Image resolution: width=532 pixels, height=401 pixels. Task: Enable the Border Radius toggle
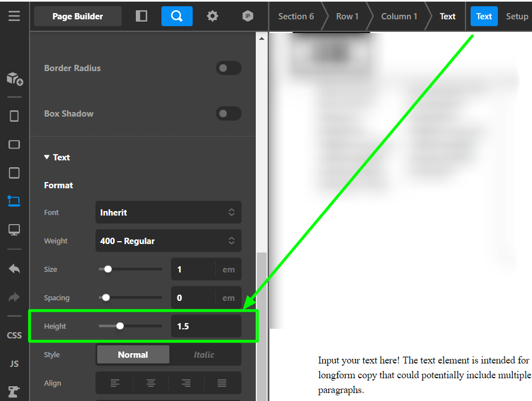228,68
